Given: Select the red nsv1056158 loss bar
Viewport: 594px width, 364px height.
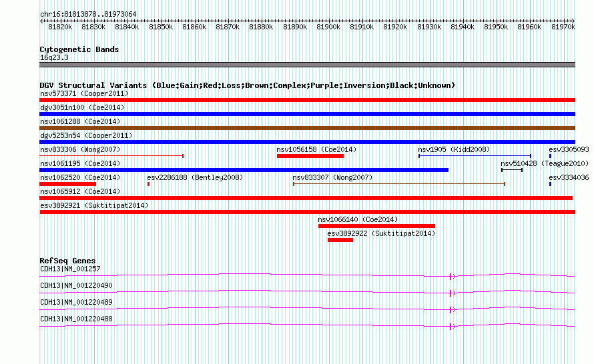Looking at the screenshot, I should tap(310, 156).
